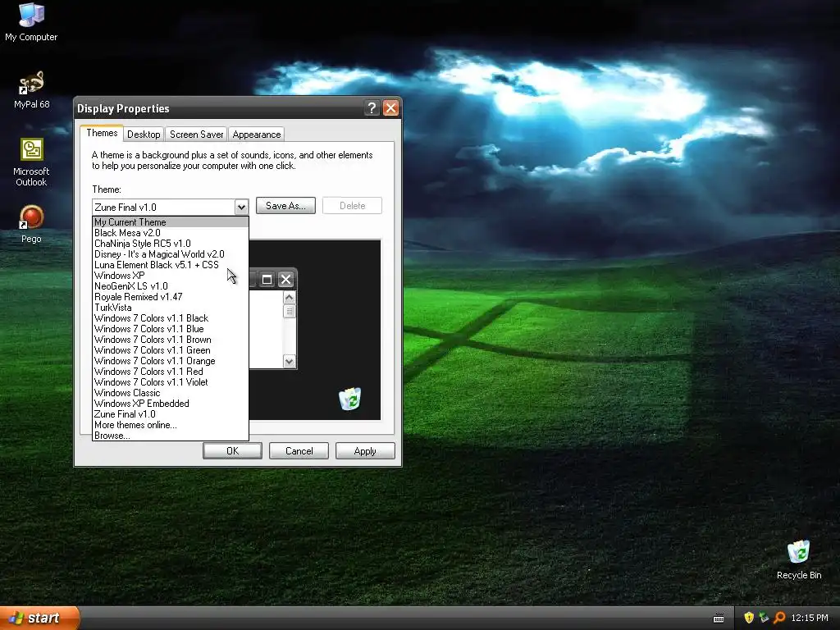Open the My Computer desktop icon
The image size is (840, 630).
tap(31, 21)
